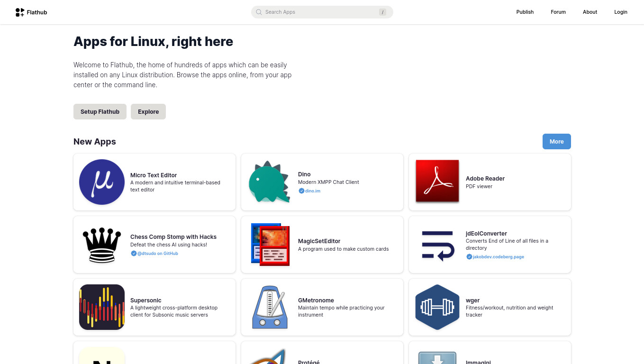Click the Login link
Viewport: 644px width, 364px height.
click(620, 12)
